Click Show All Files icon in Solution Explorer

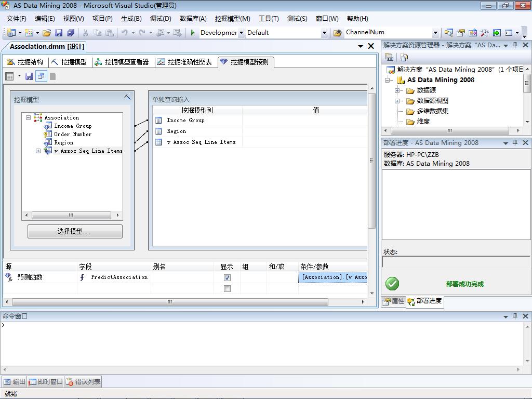(404, 57)
